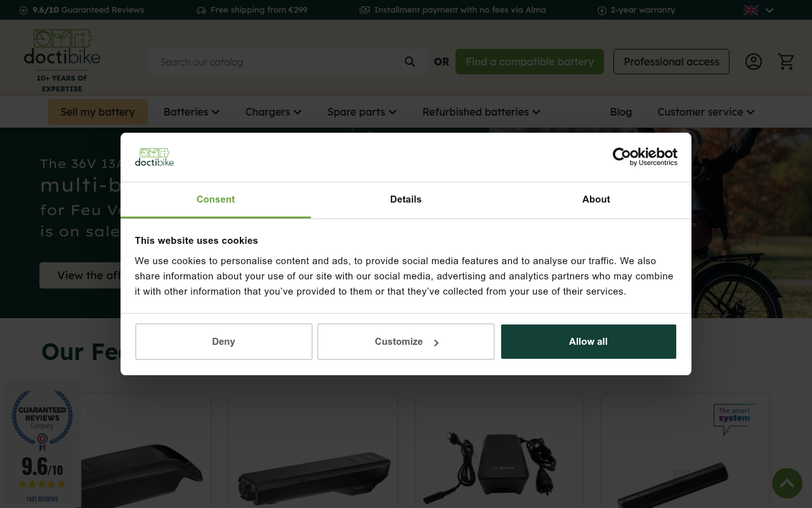Expand the Customer service menu
The height and width of the screenshot is (508, 812).
point(705,112)
